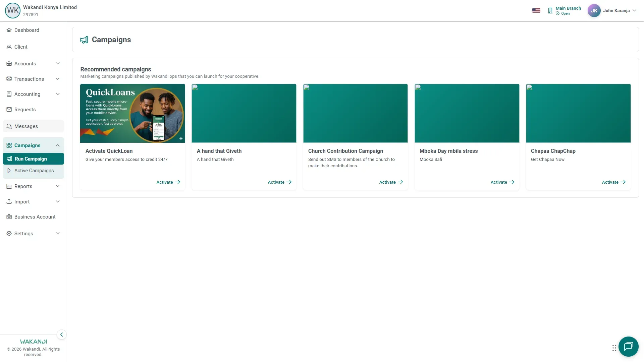644x362 pixels.
Task: Activate the Mboka Day mbila stress campaign
Action: click(x=502, y=182)
